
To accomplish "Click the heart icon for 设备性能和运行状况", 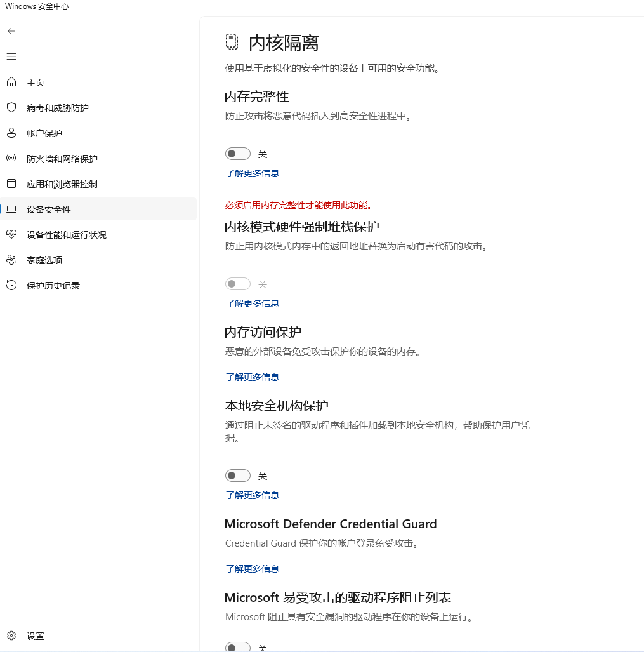I will 11,234.
